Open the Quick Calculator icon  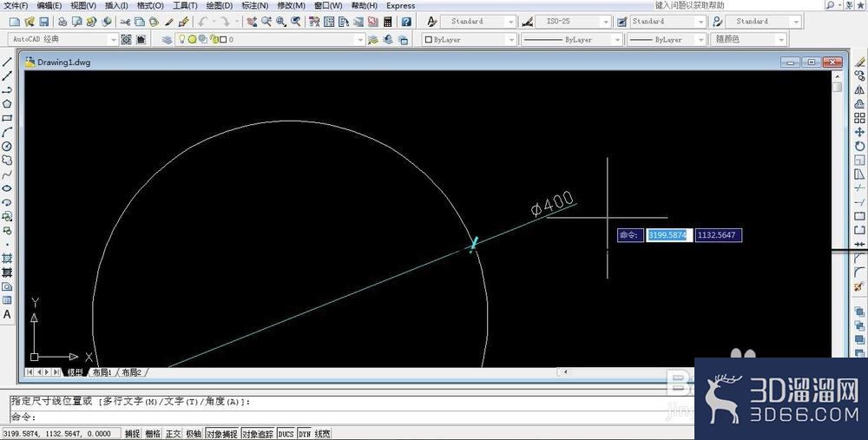pyautogui.click(x=387, y=22)
